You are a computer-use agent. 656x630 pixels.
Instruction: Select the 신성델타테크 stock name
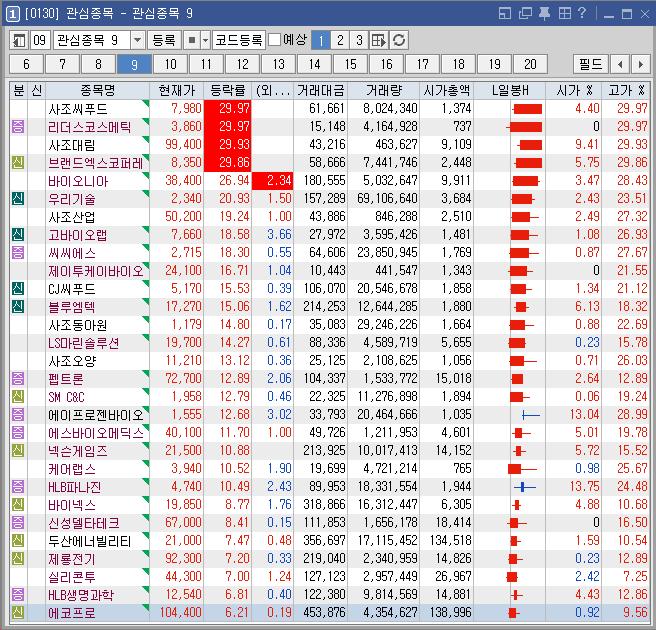click(84, 523)
